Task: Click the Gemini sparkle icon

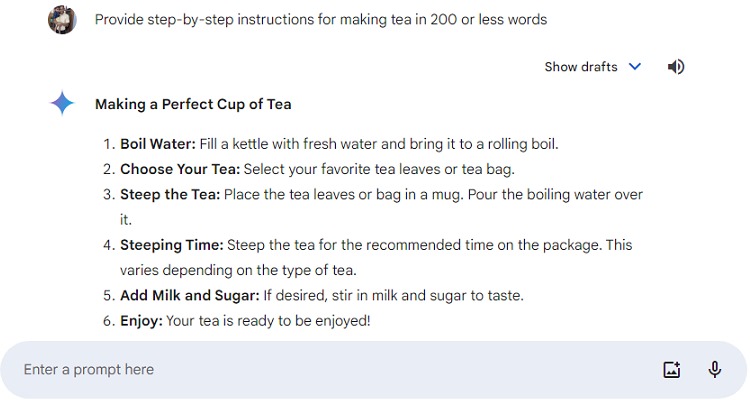Action: (62, 103)
